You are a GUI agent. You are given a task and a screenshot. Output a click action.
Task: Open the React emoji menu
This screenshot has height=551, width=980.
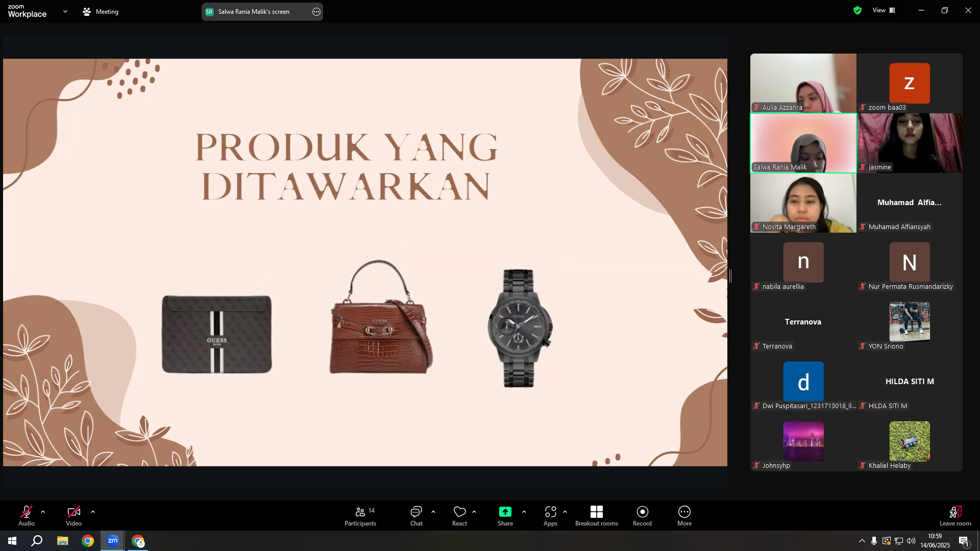[x=459, y=515]
